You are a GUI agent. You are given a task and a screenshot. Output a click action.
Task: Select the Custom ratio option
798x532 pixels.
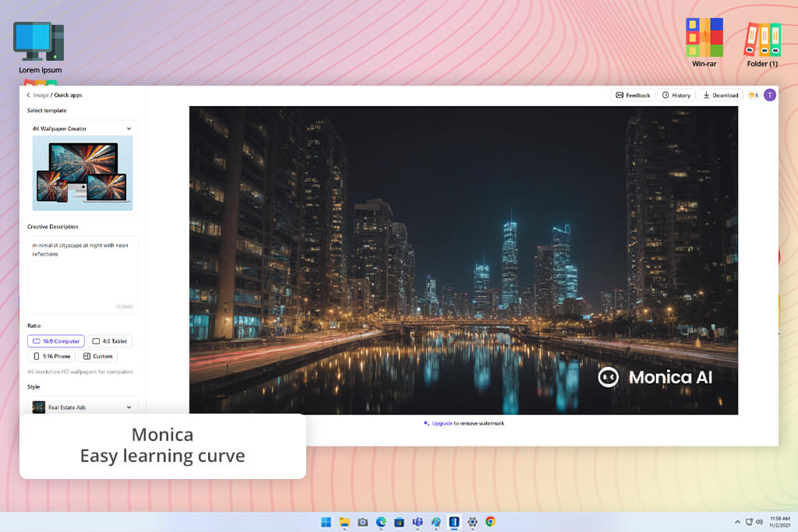[97, 357]
